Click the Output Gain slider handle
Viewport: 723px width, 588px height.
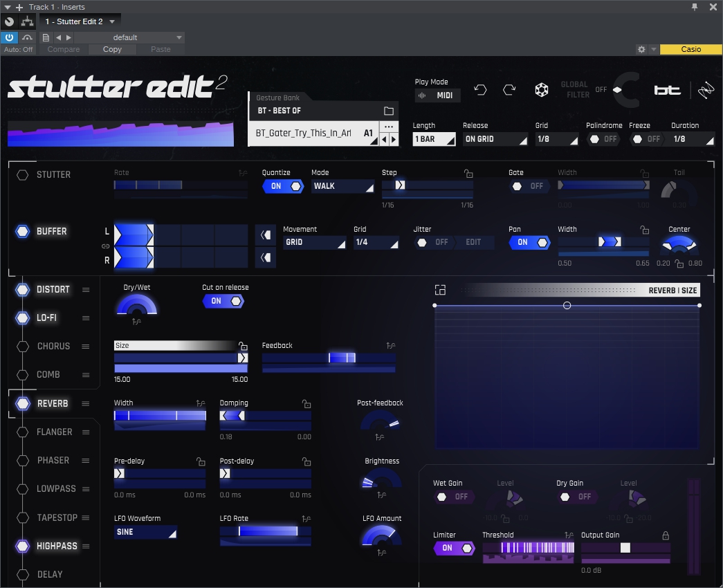[x=625, y=548]
